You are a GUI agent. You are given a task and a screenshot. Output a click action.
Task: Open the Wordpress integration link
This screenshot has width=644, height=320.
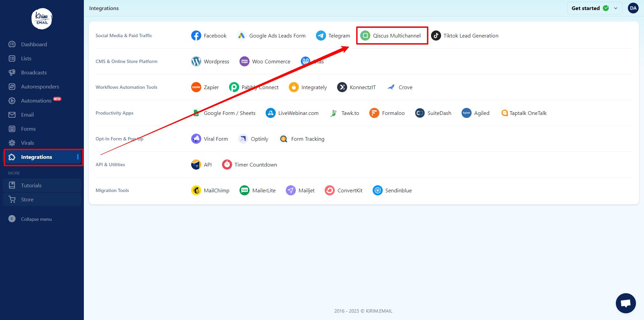(216, 62)
